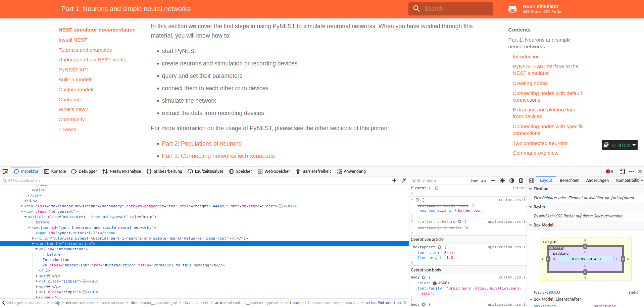Toggle the :hov pseudo-class panel
Viewport: 644px width, 307px height.
[474, 180]
